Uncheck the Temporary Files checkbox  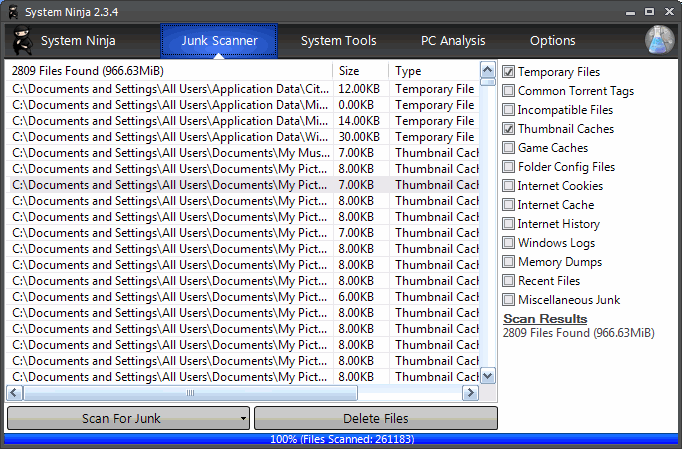pyautogui.click(x=509, y=72)
